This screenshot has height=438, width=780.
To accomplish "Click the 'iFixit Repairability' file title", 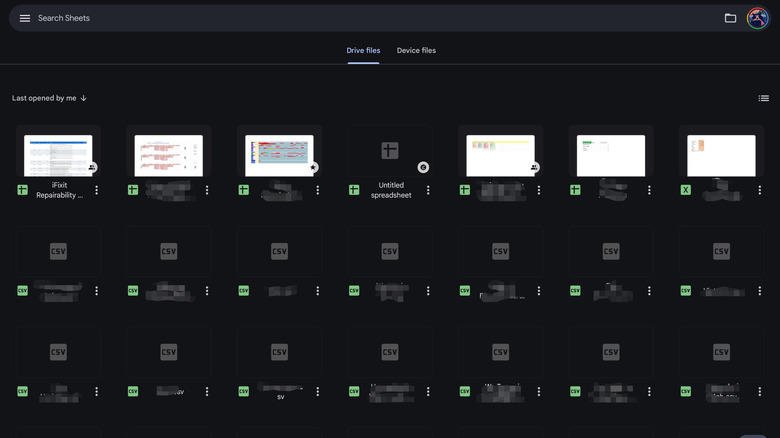I will point(60,190).
